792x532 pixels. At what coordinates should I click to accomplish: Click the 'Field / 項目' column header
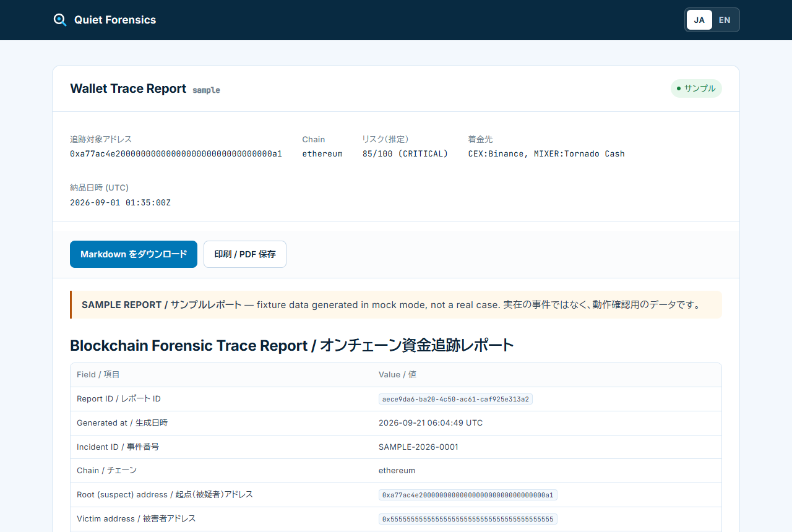click(98, 375)
